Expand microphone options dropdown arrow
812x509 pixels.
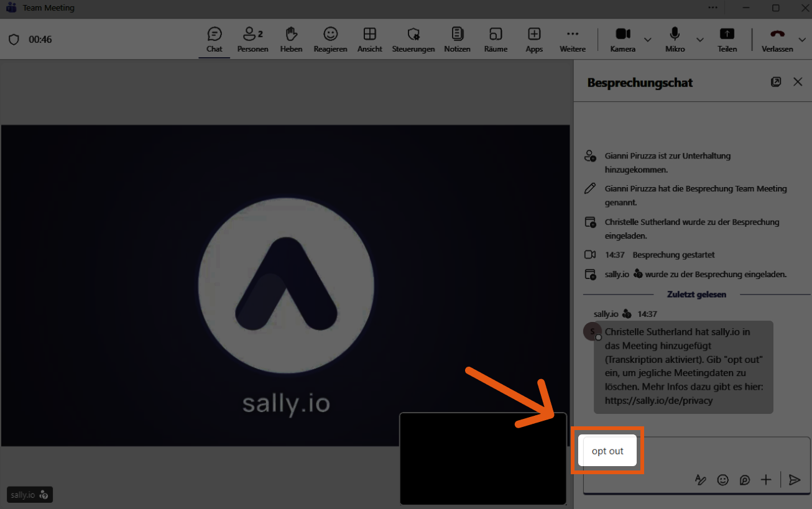tap(700, 40)
